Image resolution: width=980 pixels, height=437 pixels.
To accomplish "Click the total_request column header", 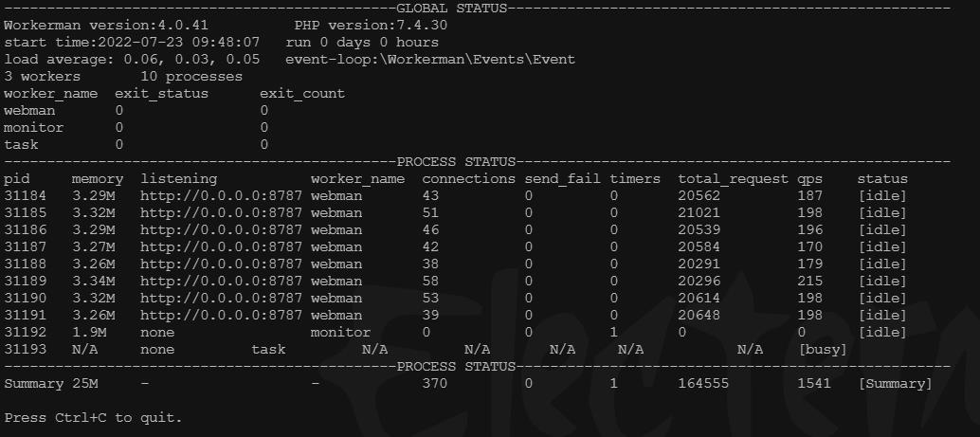I will point(734,179).
